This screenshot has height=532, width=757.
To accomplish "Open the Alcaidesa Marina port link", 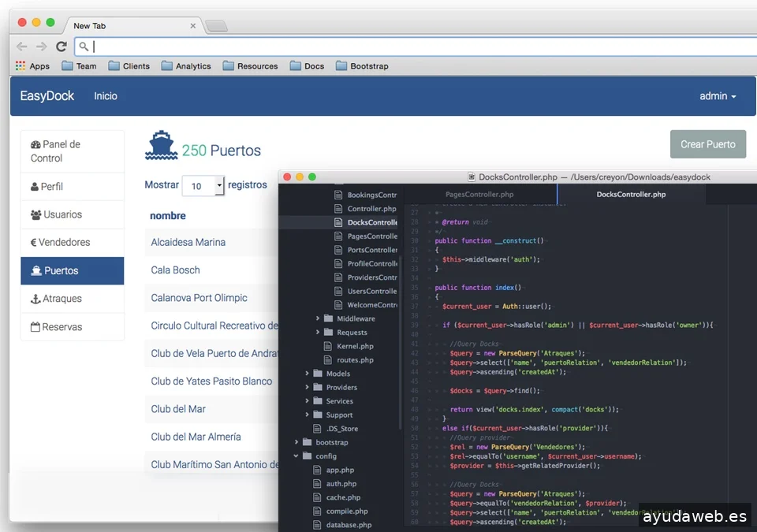I will point(188,242).
